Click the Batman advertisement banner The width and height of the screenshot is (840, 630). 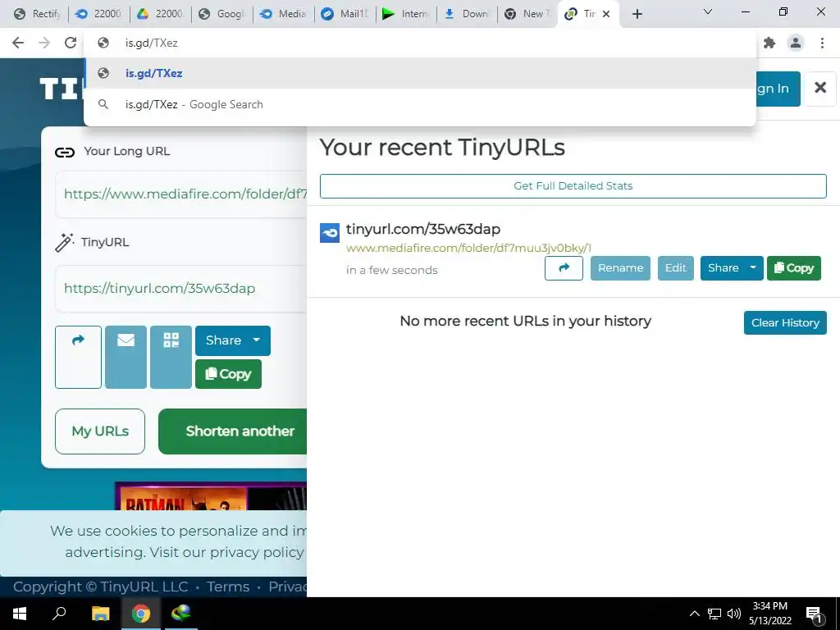[211, 496]
